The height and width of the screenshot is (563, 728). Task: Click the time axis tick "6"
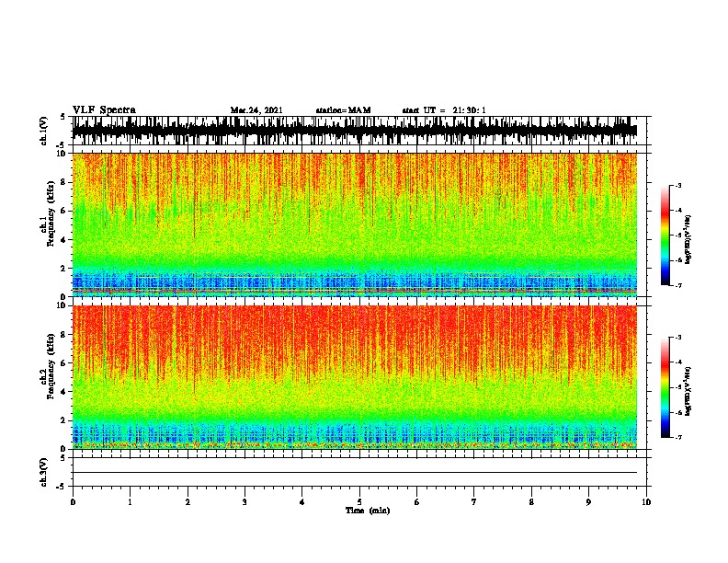click(x=417, y=502)
